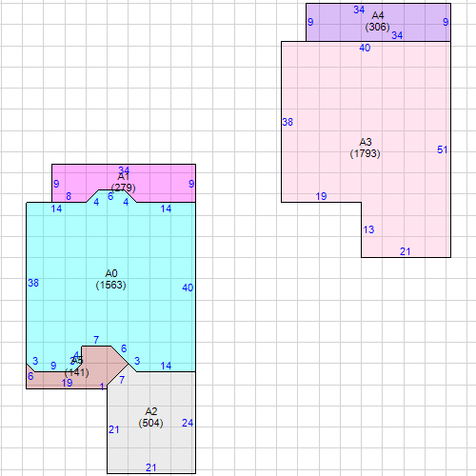Screen dimensions: 476x476
Task: Click the 24 dimension on area A2
Action: 188,423
